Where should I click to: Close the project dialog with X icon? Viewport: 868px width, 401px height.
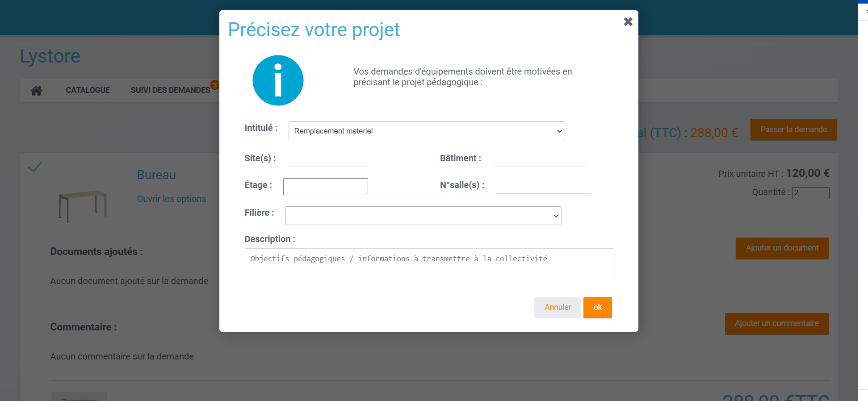(x=628, y=22)
